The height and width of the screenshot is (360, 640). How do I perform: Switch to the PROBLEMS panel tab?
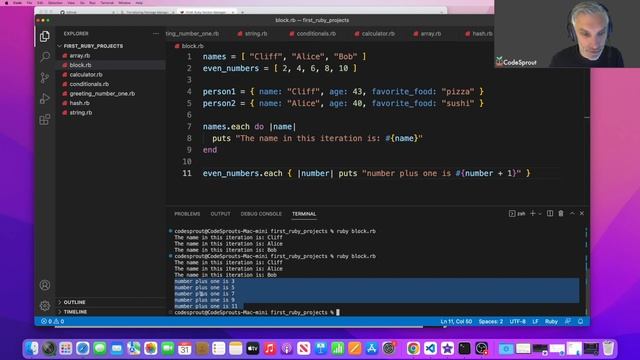[187, 214]
